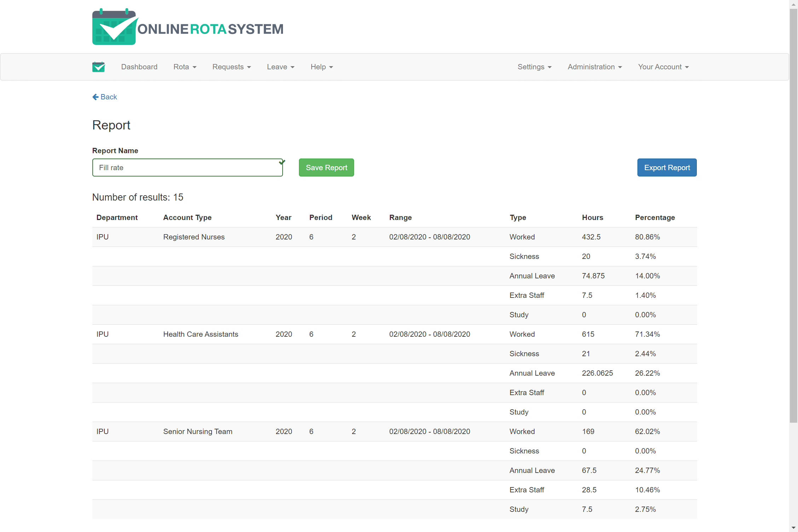Viewport: 798px width, 532px height.
Task: Open the Your Account dropdown
Action: (664, 67)
